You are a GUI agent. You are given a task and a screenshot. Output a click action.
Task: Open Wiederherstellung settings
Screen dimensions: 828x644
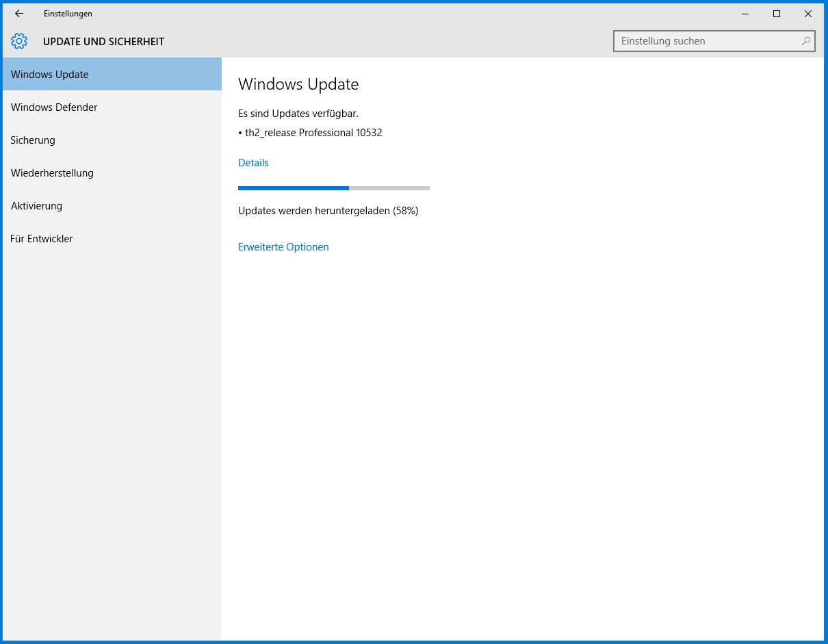pyautogui.click(x=112, y=172)
